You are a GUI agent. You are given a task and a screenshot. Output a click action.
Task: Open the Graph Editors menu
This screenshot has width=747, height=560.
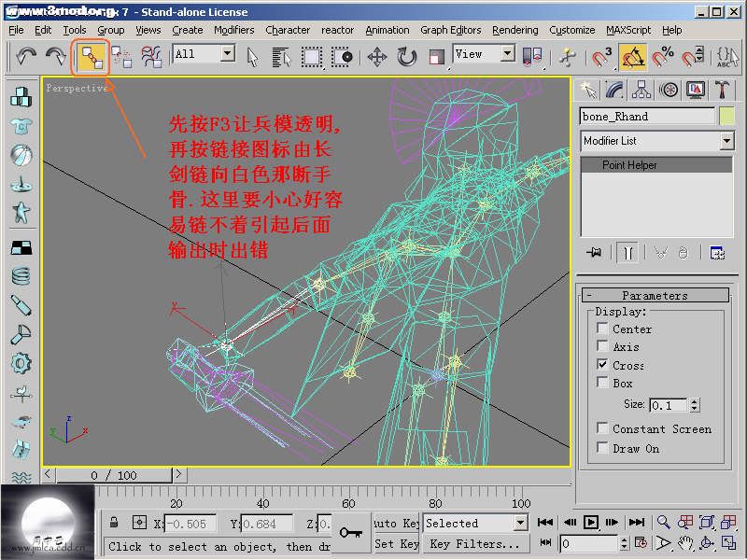click(450, 30)
